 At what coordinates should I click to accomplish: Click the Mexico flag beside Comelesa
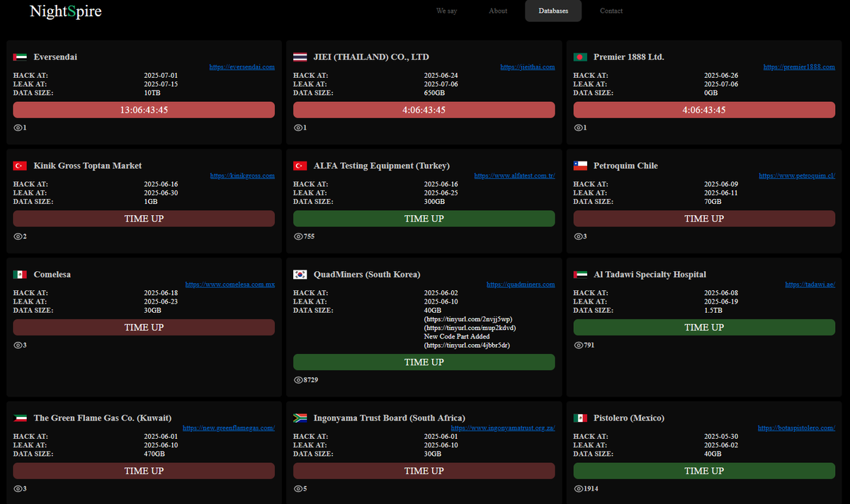click(x=20, y=275)
